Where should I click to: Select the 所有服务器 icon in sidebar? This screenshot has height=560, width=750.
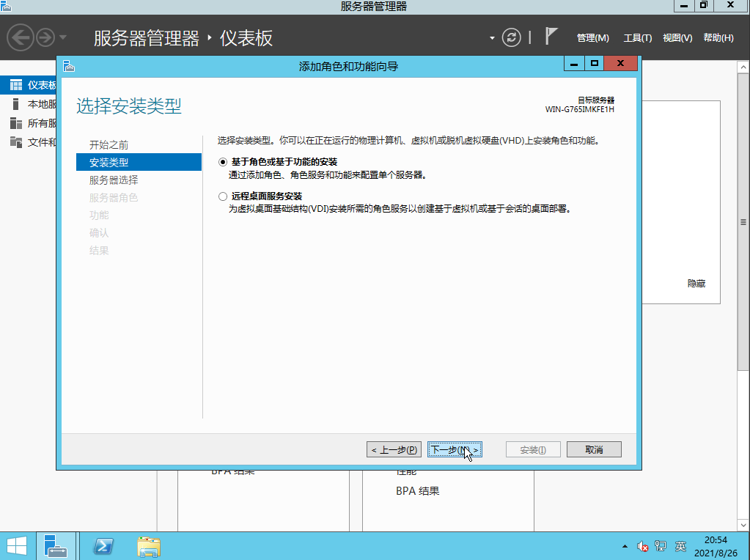tap(16, 123)
